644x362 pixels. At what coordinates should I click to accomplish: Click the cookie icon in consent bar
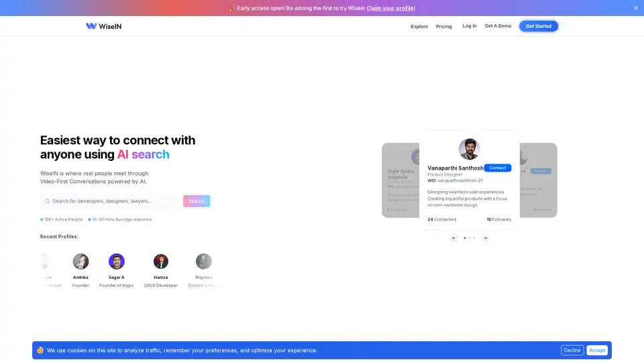(x=40, y=350)
